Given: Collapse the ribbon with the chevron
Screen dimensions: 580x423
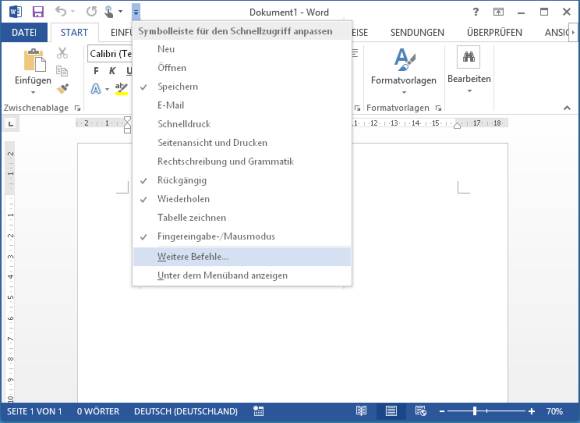Looking at the screenshot, I should click(567, 108).
